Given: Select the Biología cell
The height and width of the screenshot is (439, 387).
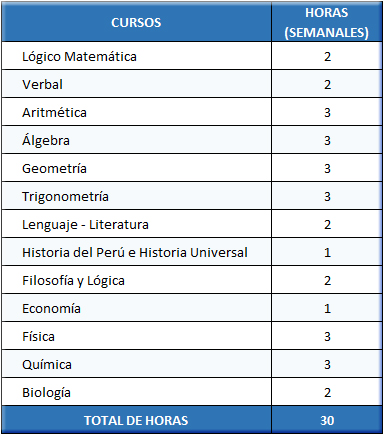Looking at the screenshot, I should click(136, 392).
